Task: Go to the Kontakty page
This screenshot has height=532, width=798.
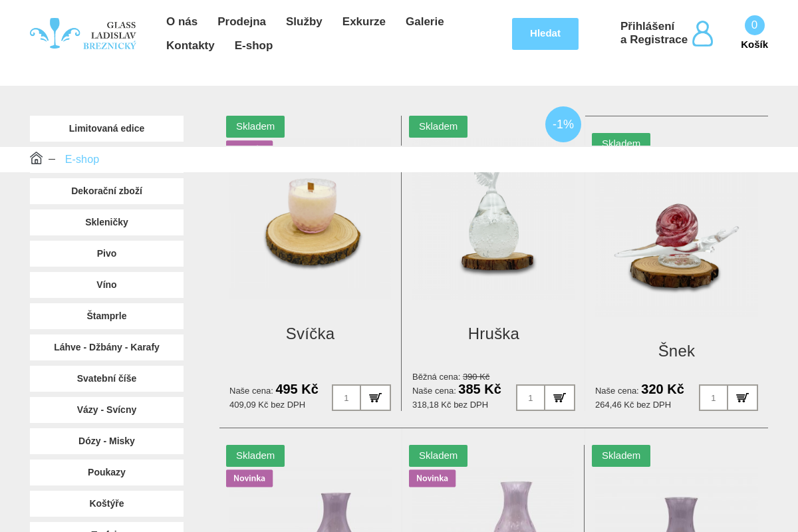Action: tap(190, 45)
